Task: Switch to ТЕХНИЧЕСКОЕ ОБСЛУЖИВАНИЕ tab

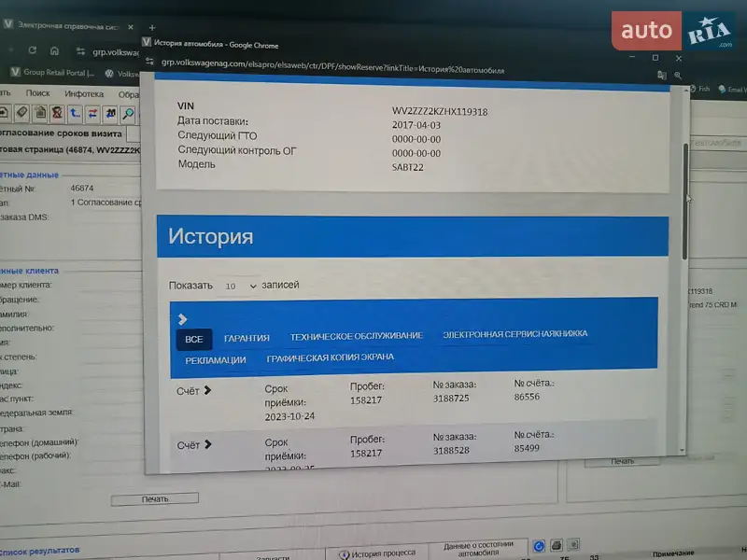Action: point(356,336)
